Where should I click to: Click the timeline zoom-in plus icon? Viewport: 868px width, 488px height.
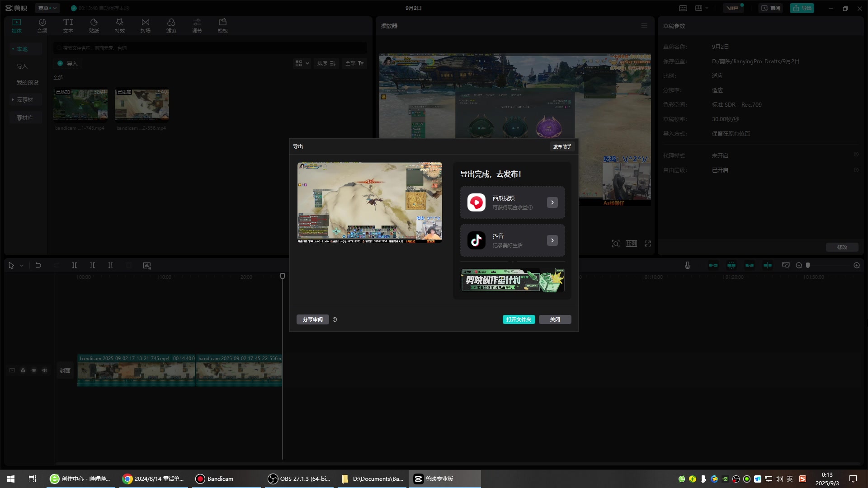click(857, 265)
